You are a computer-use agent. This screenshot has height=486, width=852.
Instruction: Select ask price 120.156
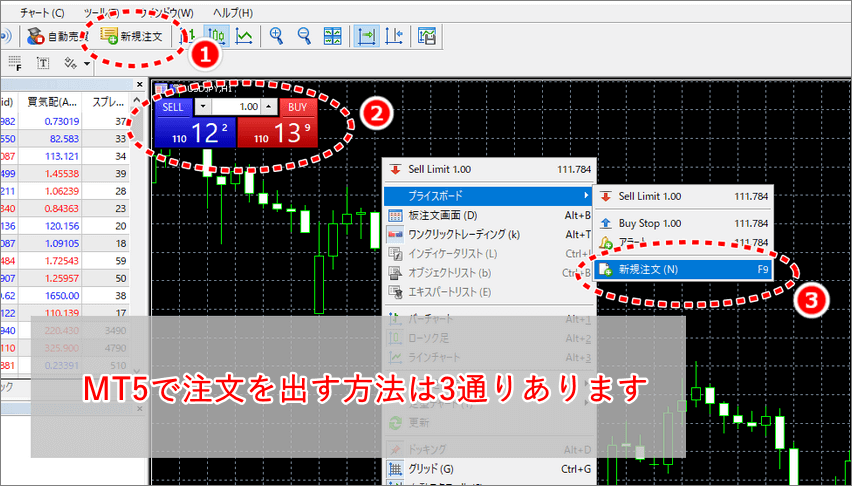64,226
